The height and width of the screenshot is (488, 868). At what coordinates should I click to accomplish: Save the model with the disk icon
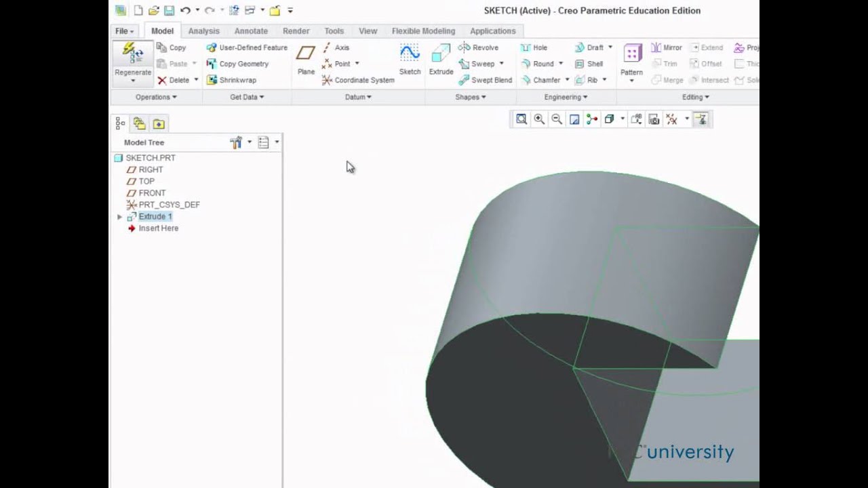tap(169, 10)
